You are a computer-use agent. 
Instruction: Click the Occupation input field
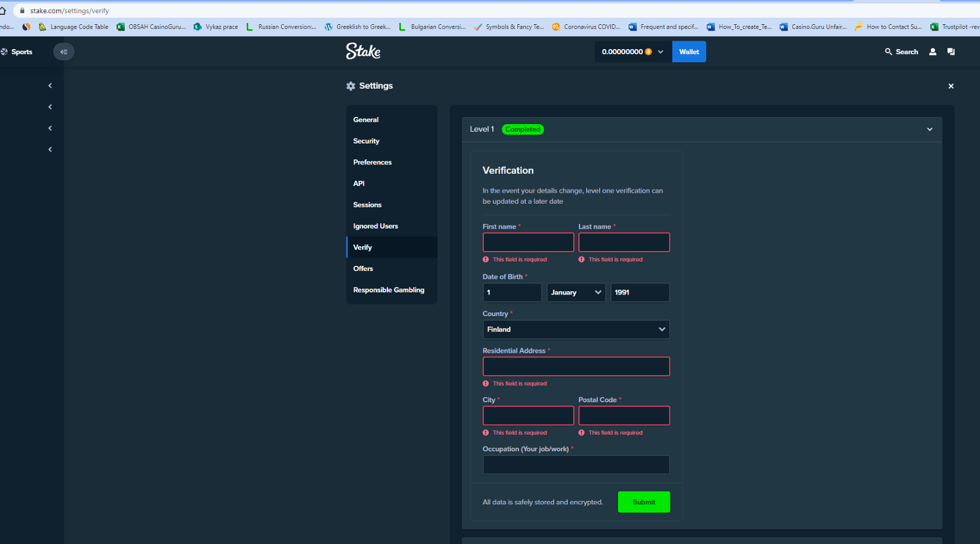pyautogui.click(x=576, y=465)
